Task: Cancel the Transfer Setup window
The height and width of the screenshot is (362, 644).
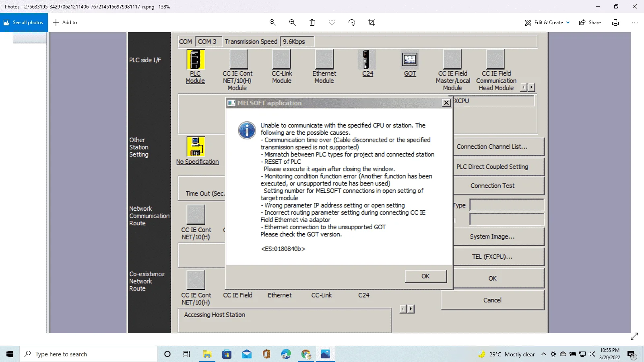Action: tap(492, 300)
